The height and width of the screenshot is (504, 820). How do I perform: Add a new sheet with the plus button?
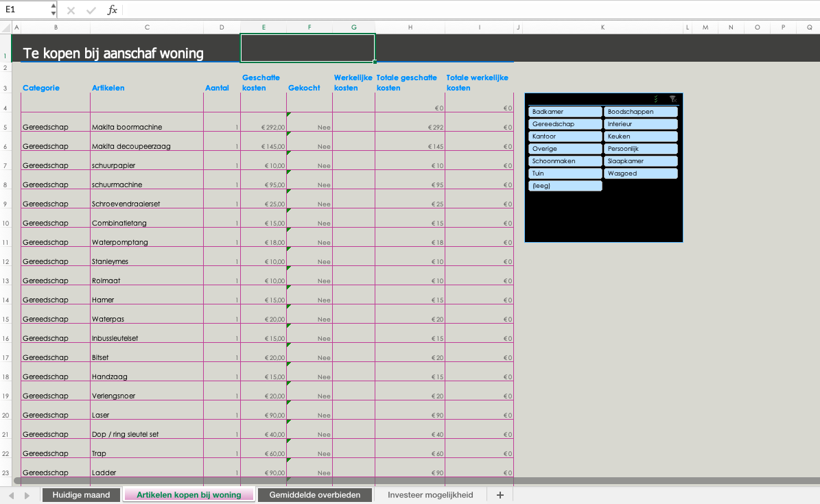click(500, 494)
